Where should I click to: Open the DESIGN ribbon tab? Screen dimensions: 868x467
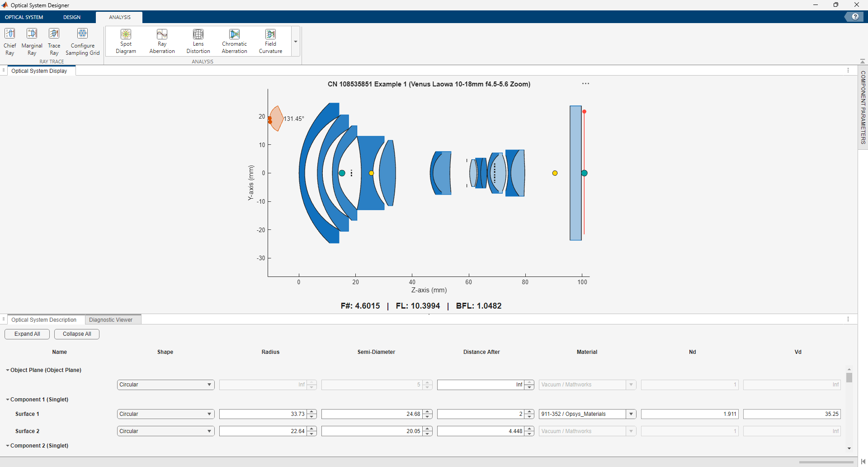[x=72, y=17]
